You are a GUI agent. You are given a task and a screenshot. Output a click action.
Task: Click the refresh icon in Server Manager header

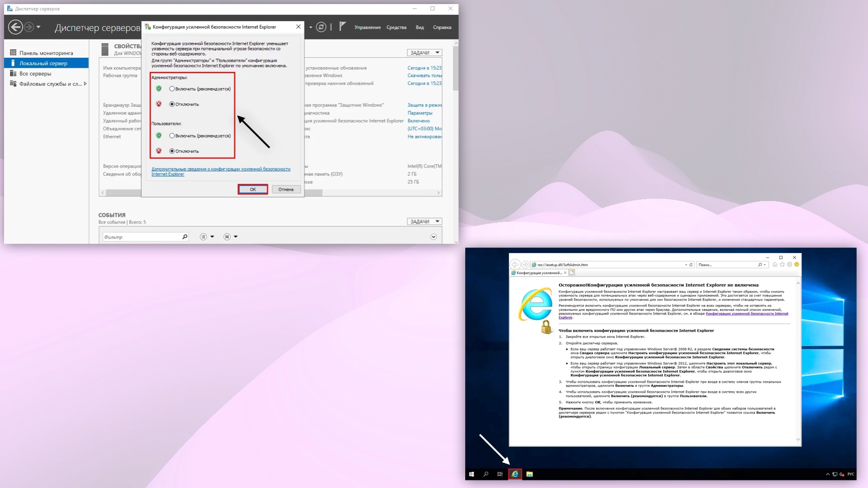(321, 27)
